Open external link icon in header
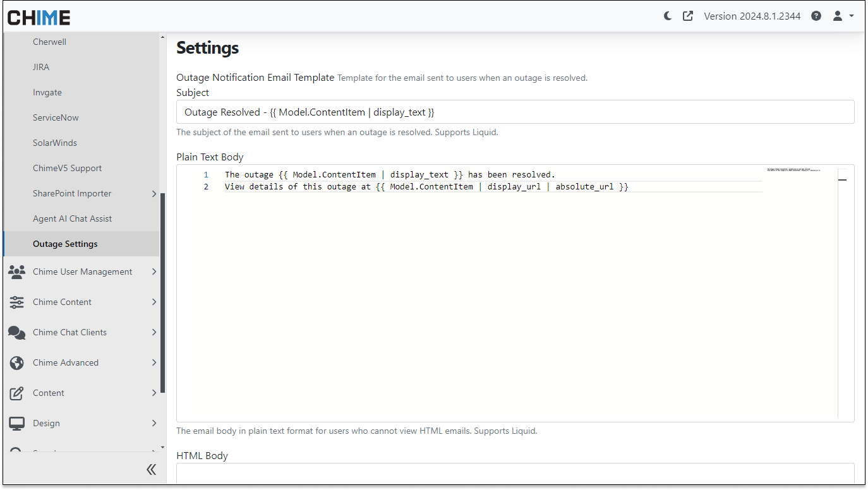The width and height of the screenshot is (868, 490). 688,16
